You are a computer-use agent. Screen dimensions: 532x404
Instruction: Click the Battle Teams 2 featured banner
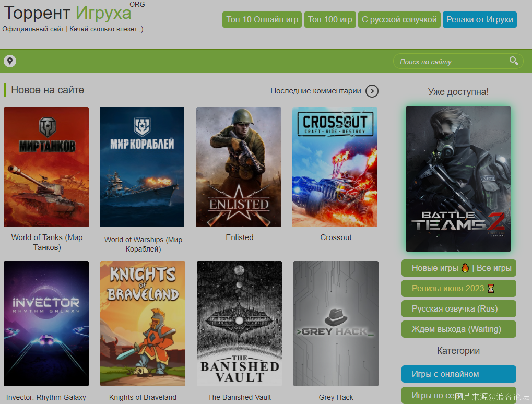coord(458,179)
